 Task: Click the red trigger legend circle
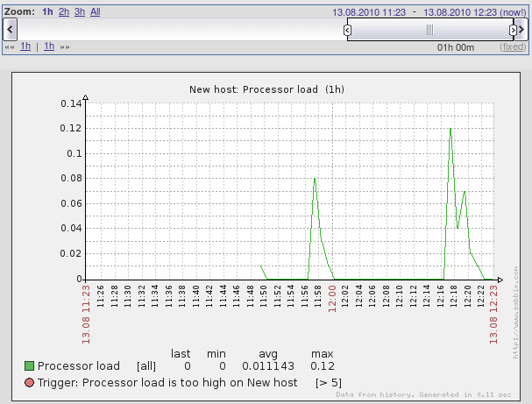click(x=30, y=383)
